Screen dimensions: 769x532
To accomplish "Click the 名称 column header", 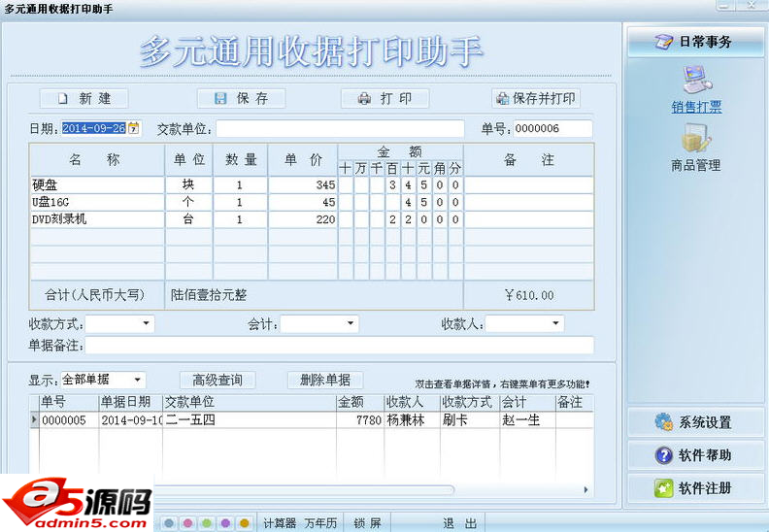I will 97,160.
